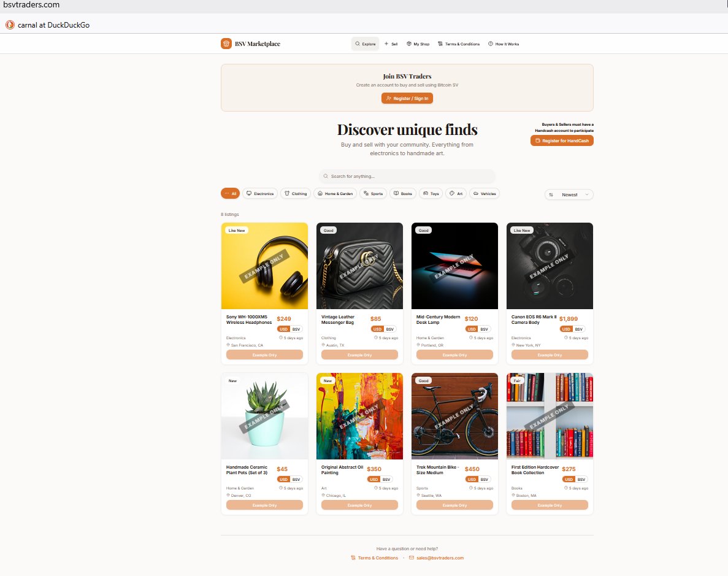Image resolution: width=728 pixels, height=576 pixels.
Task: Open the Sell nav item
Action: pos(391,44)
